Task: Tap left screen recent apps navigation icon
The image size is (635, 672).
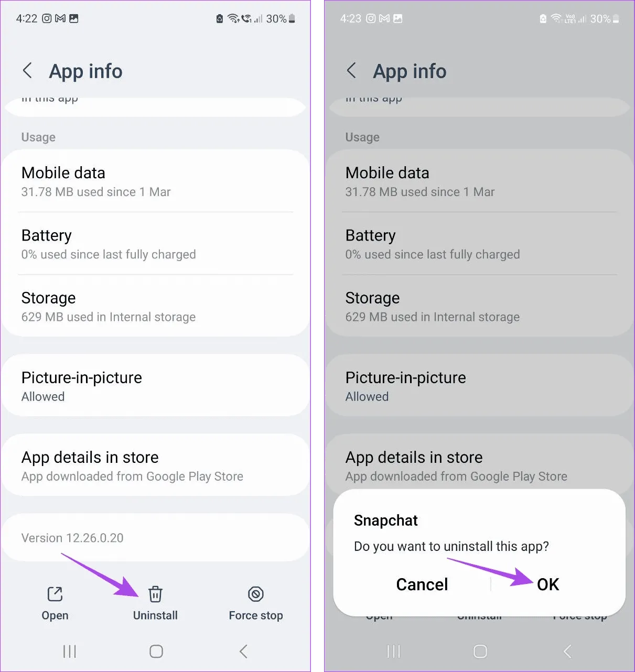Action: click(69, 652)
